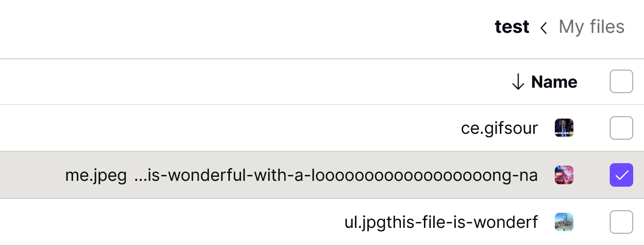The width and height of the screenshot is (644, 246).
Task: Uncheck the selected wonderful-long-name jpeg file
Action: pyautogui.click(x=621, y=175)
